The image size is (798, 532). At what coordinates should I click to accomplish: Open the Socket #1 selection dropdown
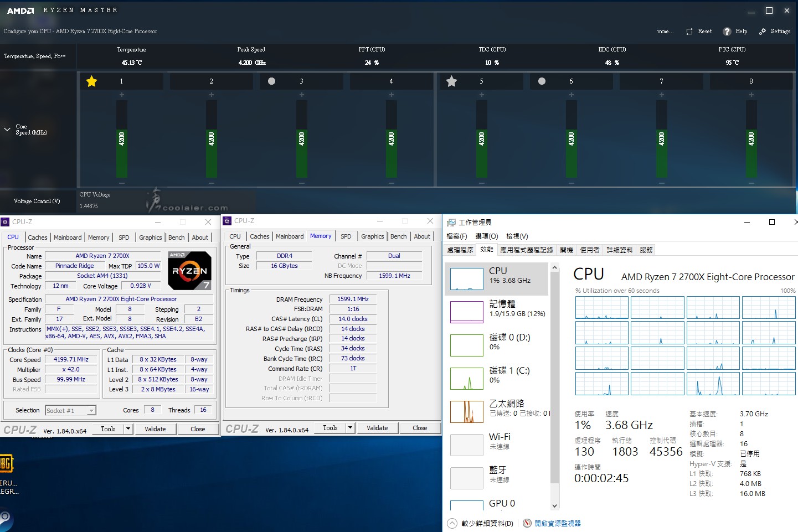pos(91,410)
